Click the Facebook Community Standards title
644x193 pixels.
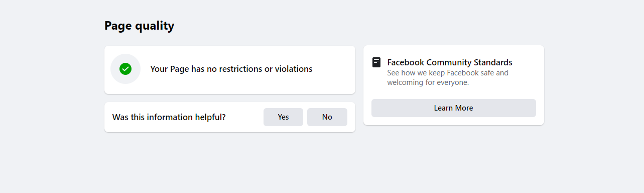click(450, 62)
